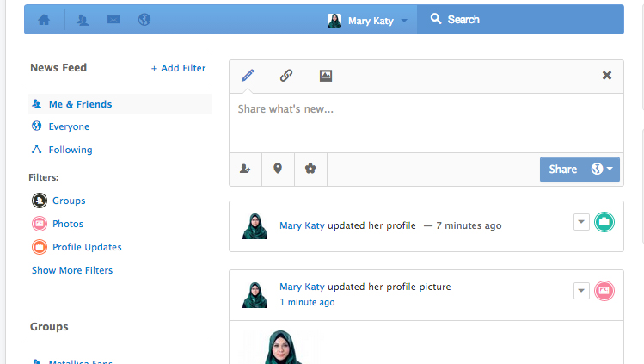Click the Share button
The image size is (644, 364).
coord(562,170)
